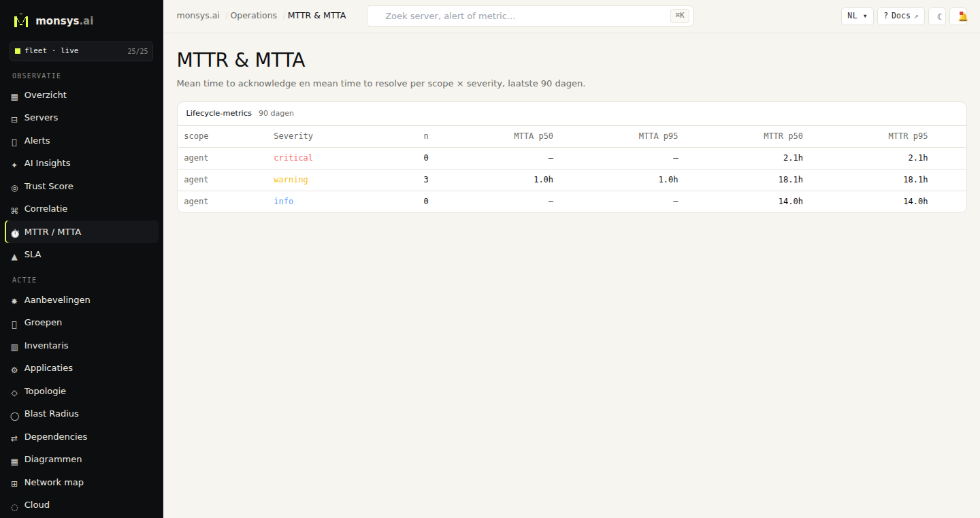
Task: Select the MTTR / MTTA menu item
Action: [x=81, y=232]
